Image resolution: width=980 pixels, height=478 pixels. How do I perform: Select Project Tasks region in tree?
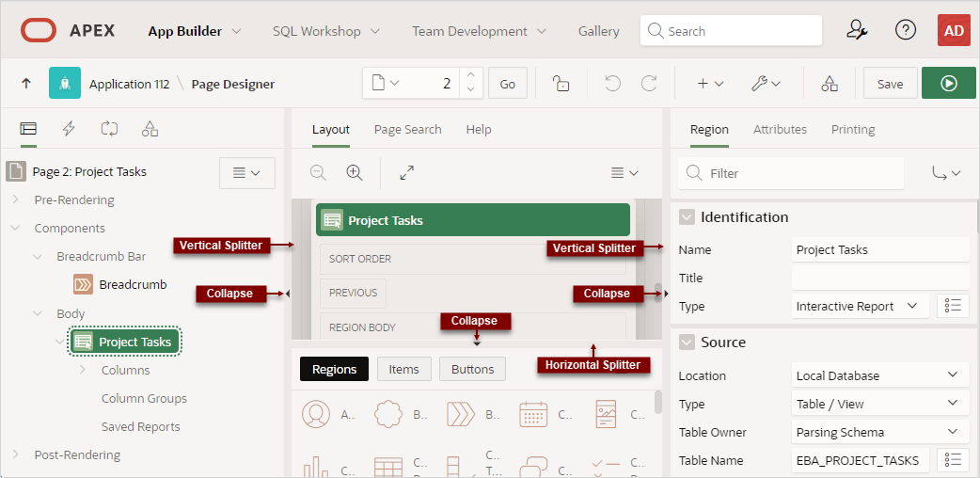(x=125, y=342)
